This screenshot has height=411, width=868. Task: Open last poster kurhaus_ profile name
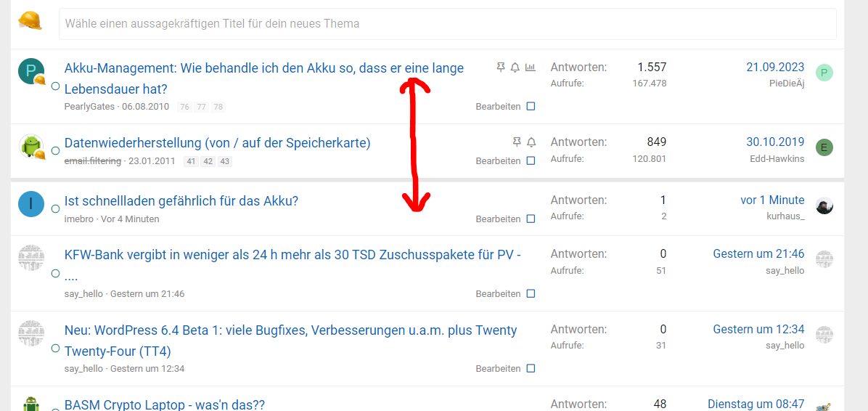coord(785,216)
